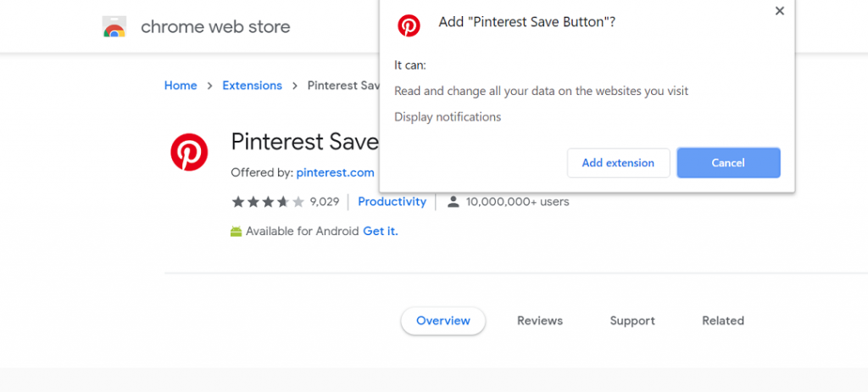868x392 pixels.
Task: Click the star rating icons
Action: point(267,202)
